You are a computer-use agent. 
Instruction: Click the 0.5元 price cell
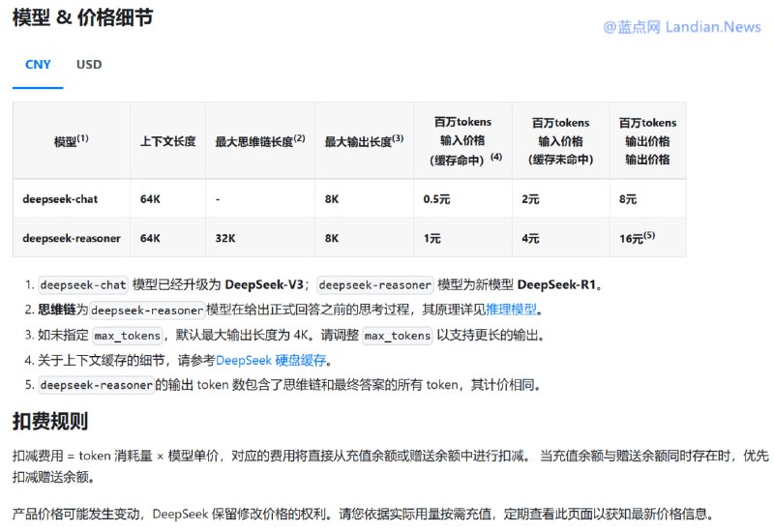[463, 199]
